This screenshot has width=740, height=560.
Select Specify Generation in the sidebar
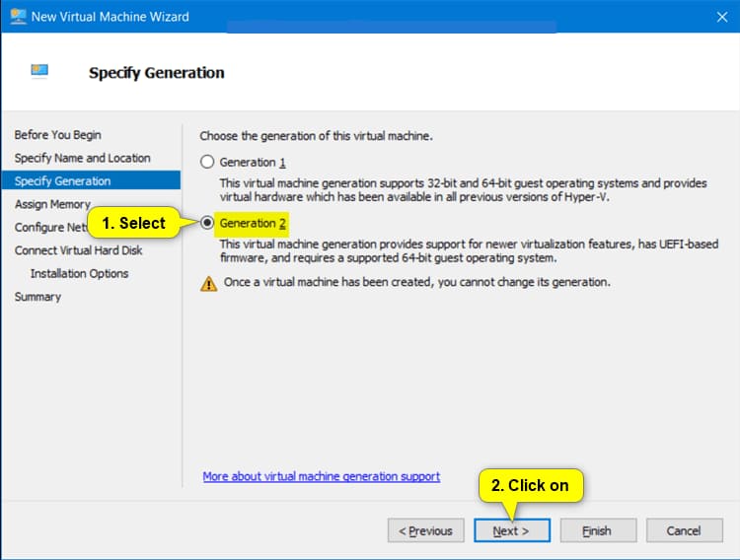(x=62, y=181)
